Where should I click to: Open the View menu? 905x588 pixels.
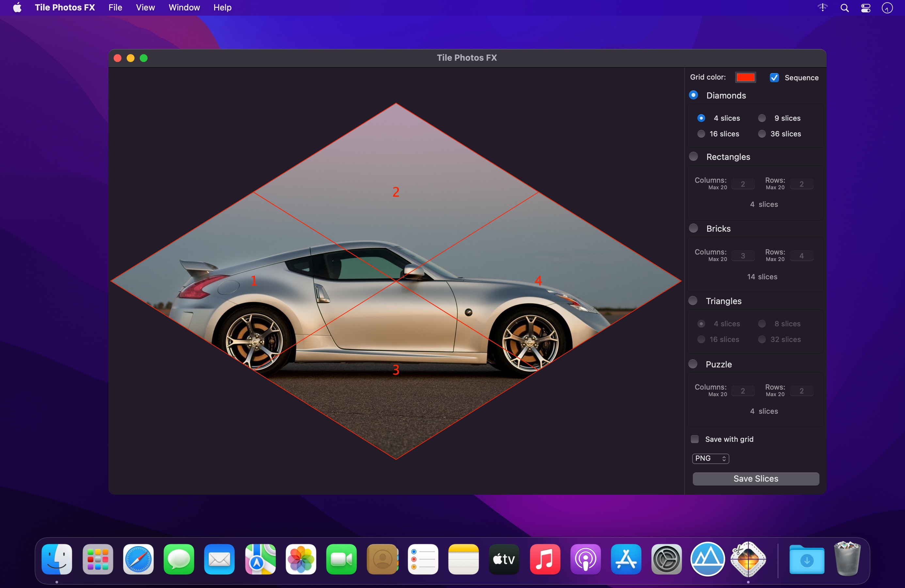(x=145, y=8)
